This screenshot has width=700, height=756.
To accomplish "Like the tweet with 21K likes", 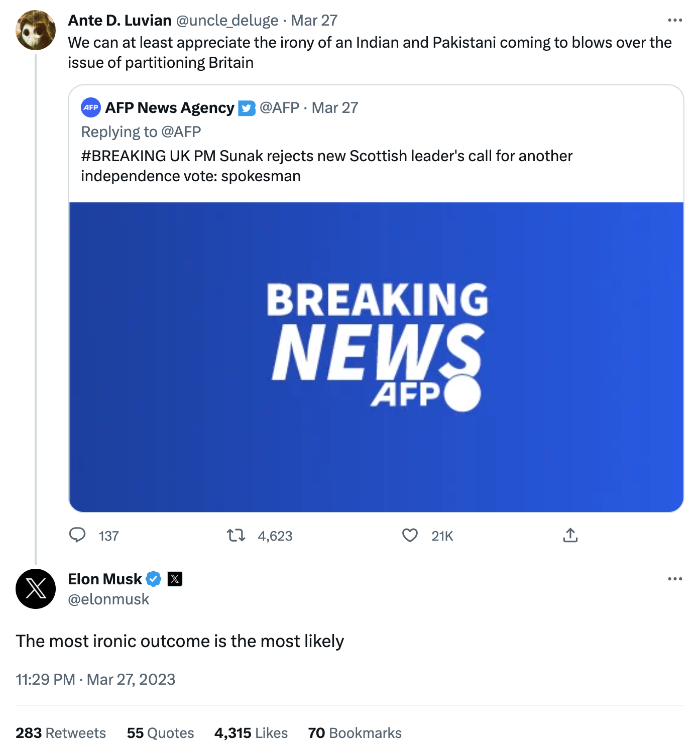I will 410,535.
